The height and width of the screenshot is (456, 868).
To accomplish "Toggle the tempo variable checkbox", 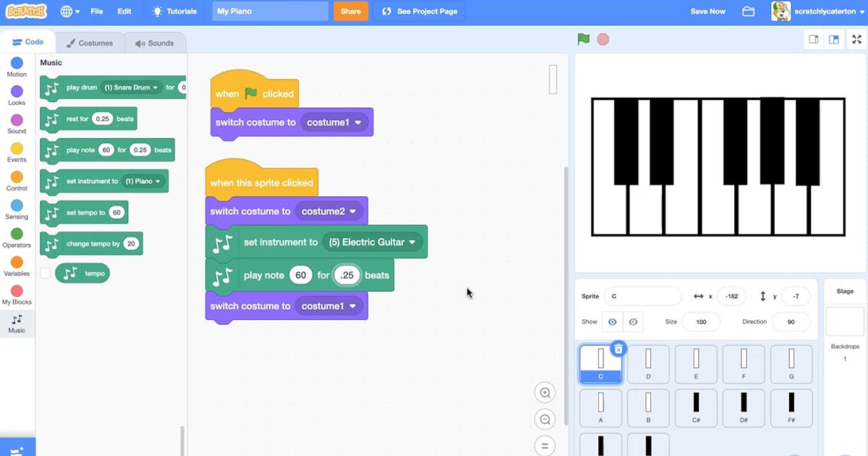I will pyautogui.click(x=46, y=273).
